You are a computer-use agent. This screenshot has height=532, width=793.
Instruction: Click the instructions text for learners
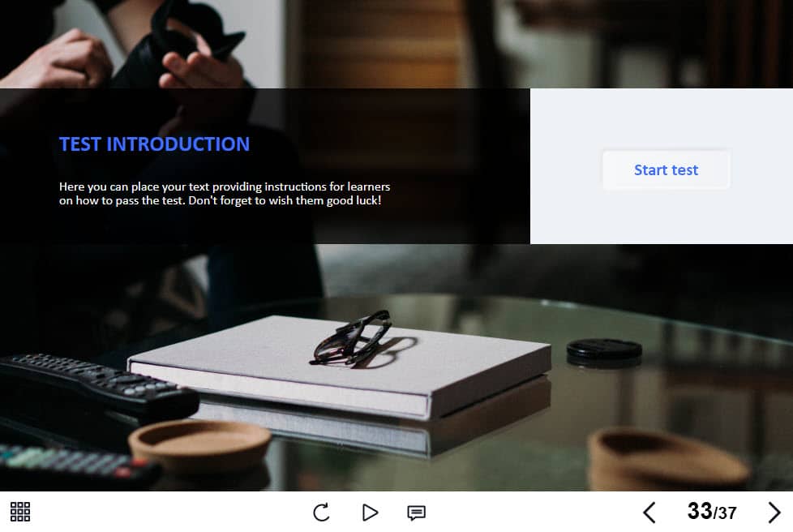tap(225, 194)
